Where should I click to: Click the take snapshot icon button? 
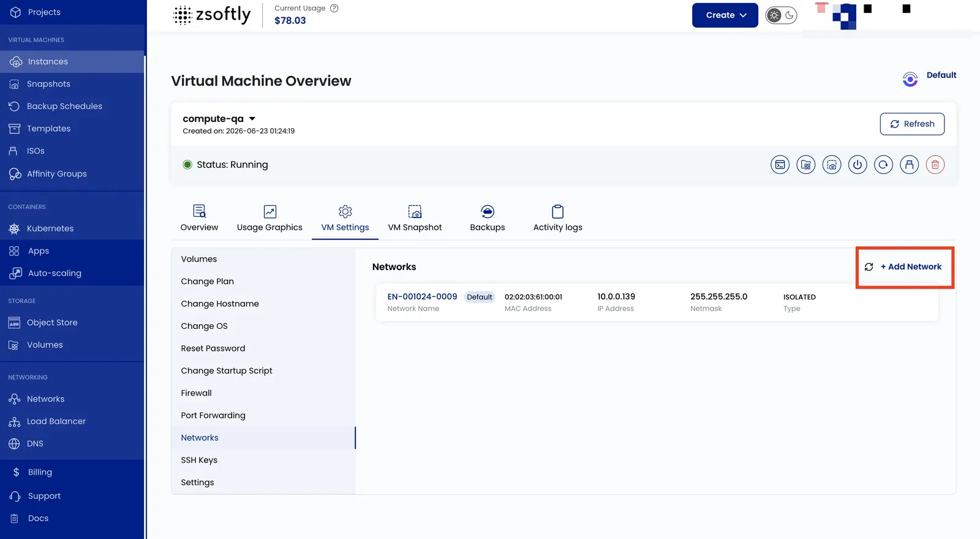pos(832,165)
